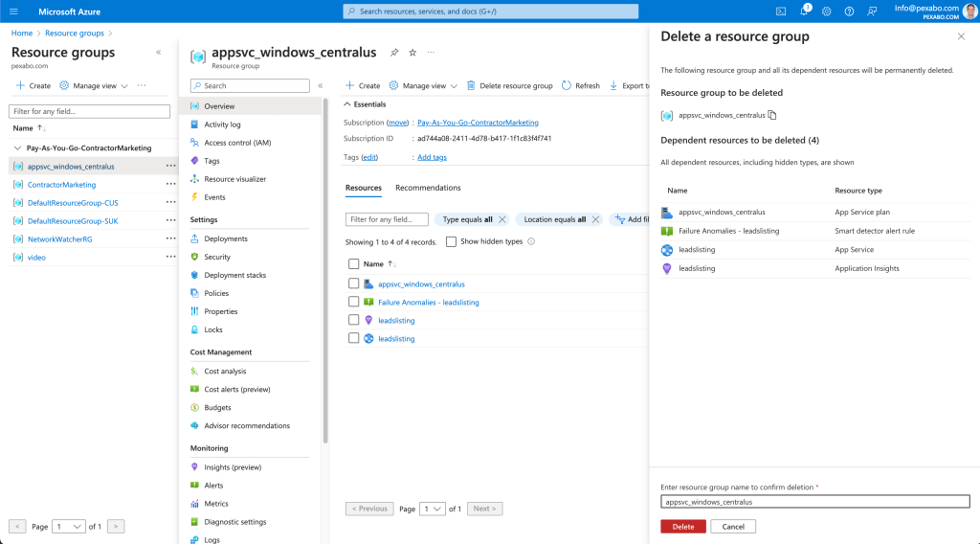This screenshot has height=544, width=980.
Task: Collapse the Resource groups list pane
Action: 159,53
